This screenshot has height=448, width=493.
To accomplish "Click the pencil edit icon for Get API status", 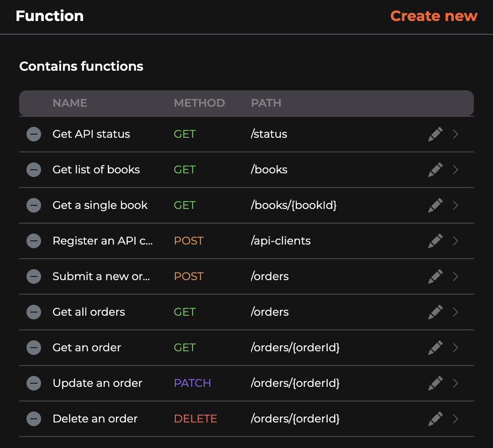I will (x=435, y=134).
